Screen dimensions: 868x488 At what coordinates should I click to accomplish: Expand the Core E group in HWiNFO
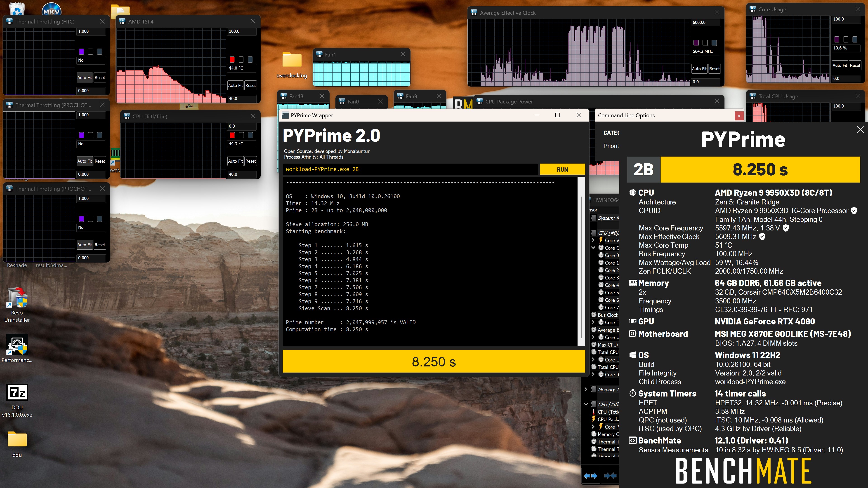593,322
